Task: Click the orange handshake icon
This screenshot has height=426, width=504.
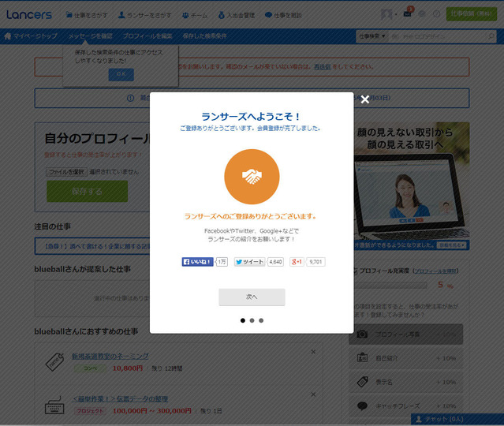Action: (x=252, y=177)
